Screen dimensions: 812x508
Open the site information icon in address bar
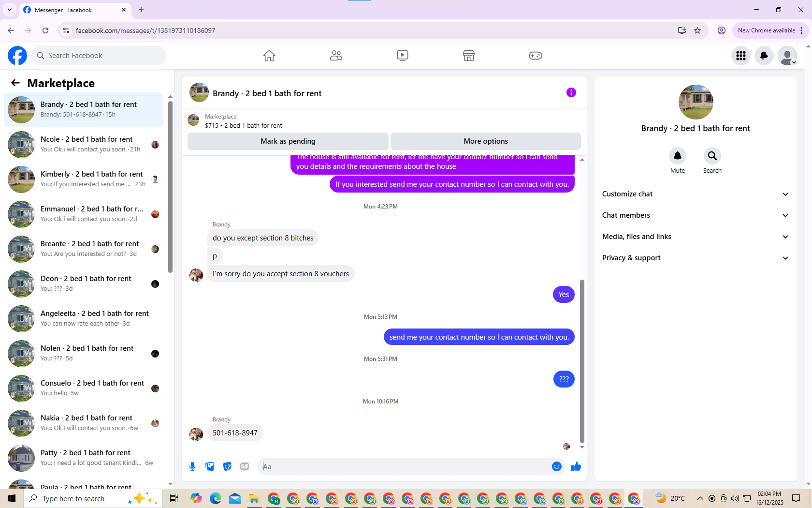(x=66, y=30)
